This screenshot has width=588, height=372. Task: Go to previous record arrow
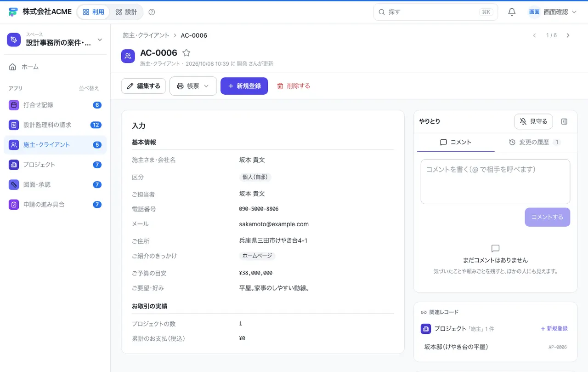pos(534,35)
